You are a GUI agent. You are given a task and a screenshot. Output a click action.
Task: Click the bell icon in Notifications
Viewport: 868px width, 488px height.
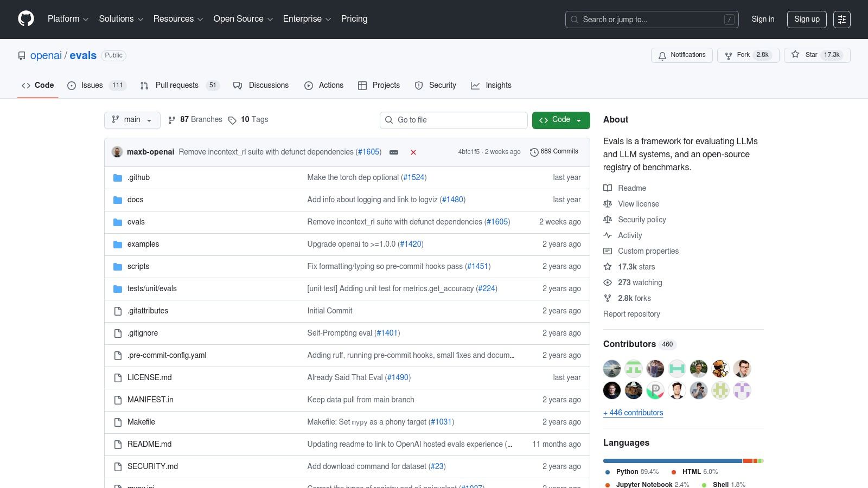click(662, 56)
